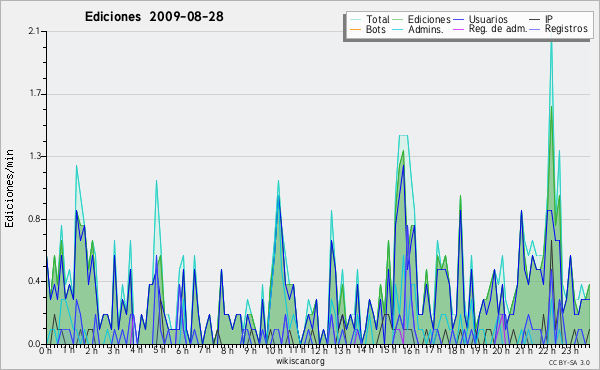600x370 pixels.
Task: Click the y-axis value 1.3
Action: 34,156
